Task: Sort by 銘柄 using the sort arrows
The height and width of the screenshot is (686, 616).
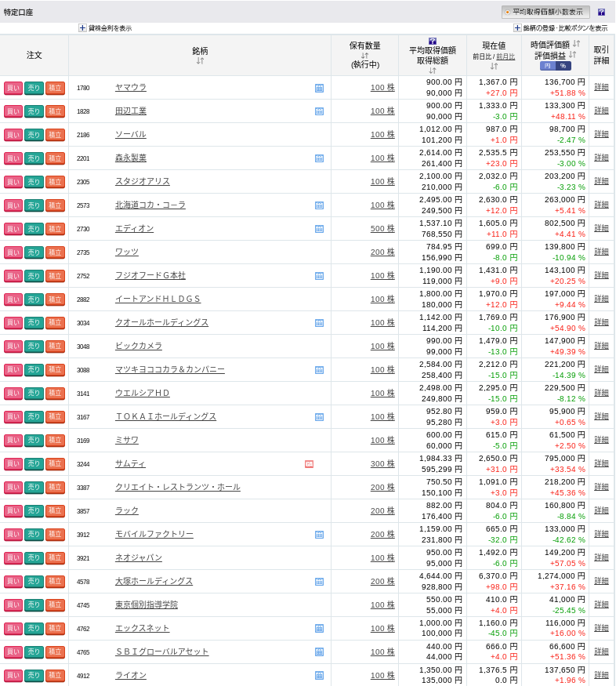Action: click(x=200, y=61)
